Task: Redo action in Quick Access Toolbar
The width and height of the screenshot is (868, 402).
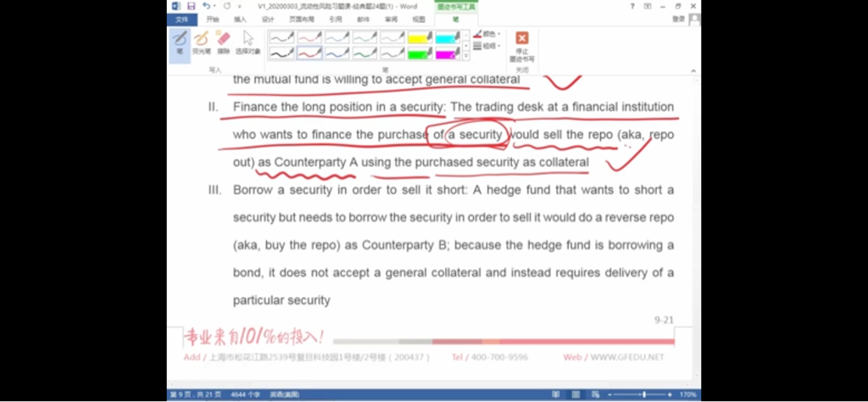Action: (x=227, y=6)
